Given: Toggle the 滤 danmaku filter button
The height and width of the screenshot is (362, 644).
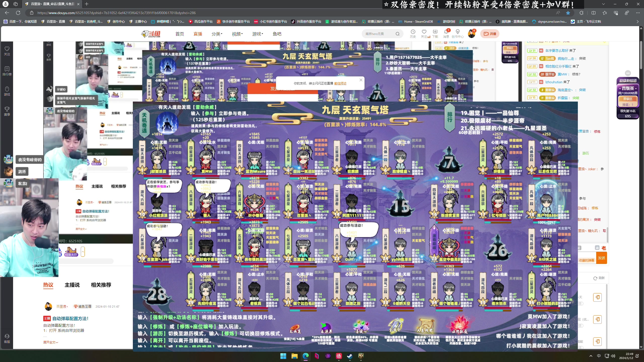Looking at the screenshot, I should (x=597, y=248).
